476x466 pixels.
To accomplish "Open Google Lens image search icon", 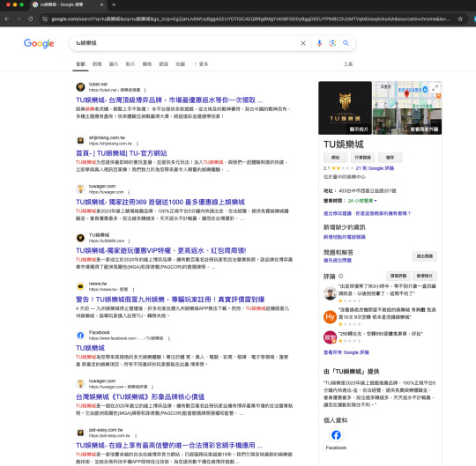I will pos(332,43).
